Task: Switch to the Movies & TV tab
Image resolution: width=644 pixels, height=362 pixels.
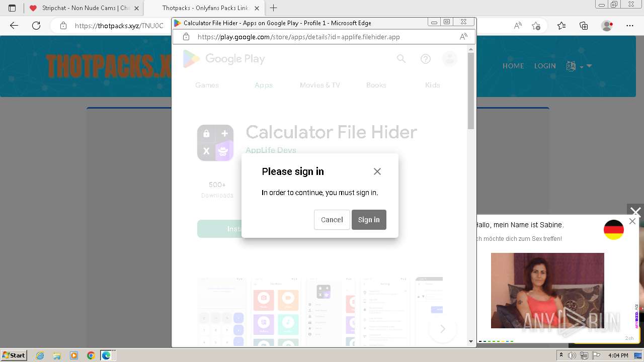Action: click(320, 85)
